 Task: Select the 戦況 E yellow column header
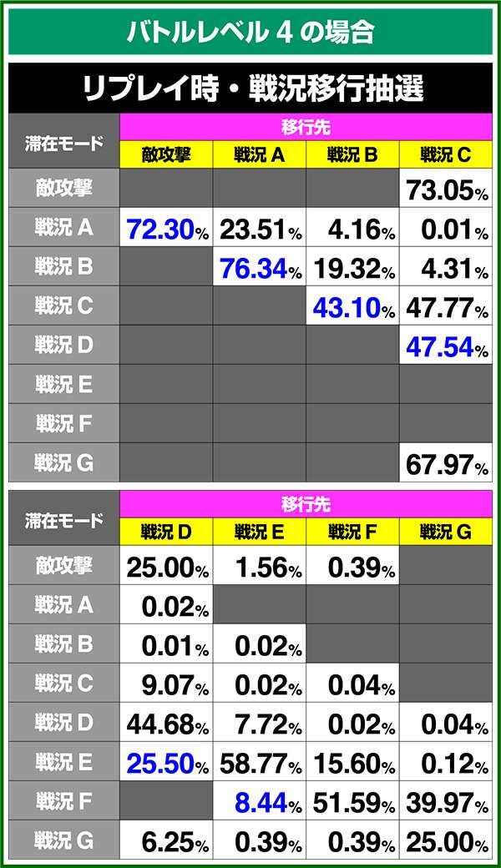(259, 532)
